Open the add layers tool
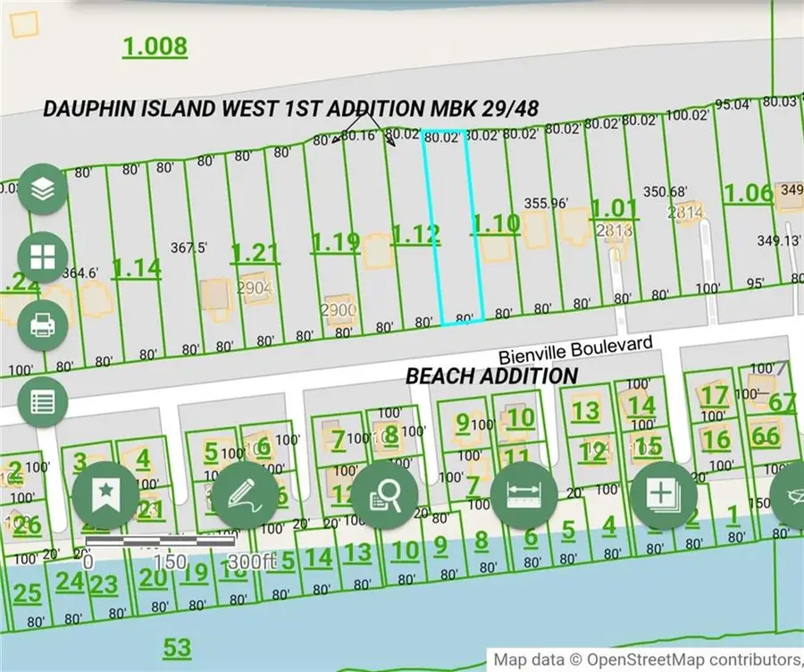Screen dimensions: 804x672 [x=664, y=492]
